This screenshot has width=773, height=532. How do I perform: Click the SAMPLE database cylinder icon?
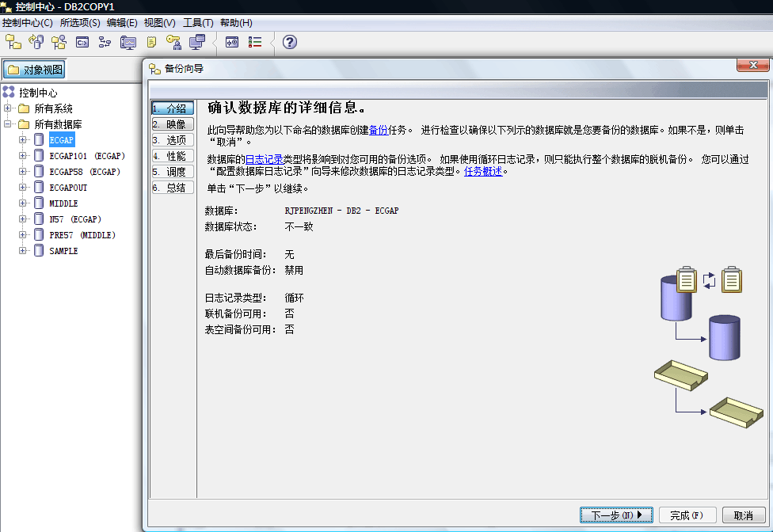pyautogui.click(x=39, y=250)
